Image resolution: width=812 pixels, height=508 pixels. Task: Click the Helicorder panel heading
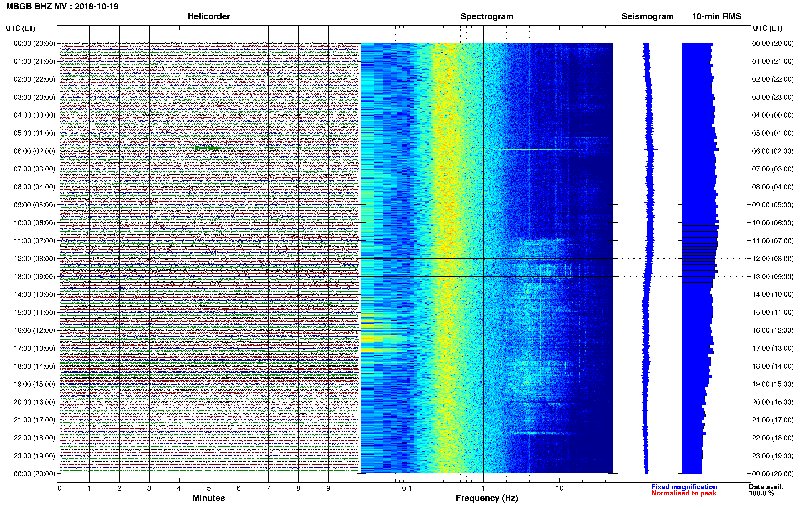pyautogui.click(x=209, y=16)
